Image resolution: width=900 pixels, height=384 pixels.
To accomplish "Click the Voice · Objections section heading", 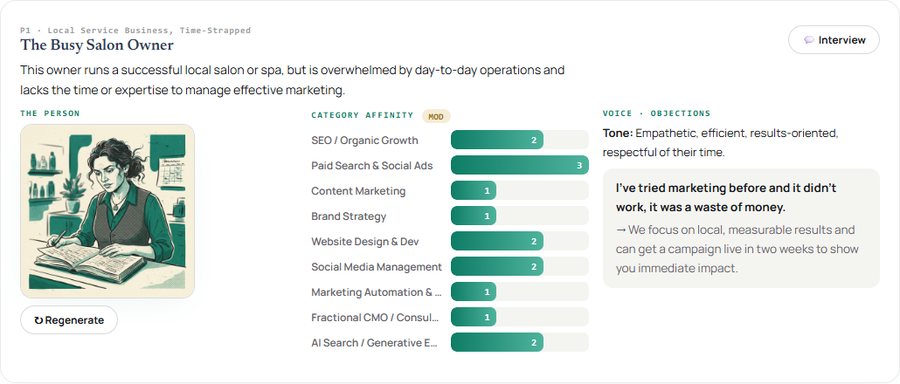I will tap(656, 114).
